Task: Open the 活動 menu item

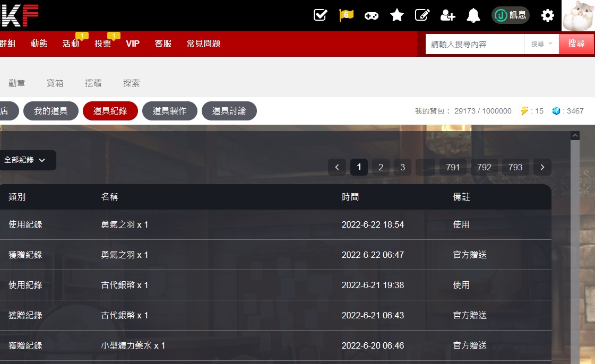Action: pyautogui.click(x=71, y=44)
